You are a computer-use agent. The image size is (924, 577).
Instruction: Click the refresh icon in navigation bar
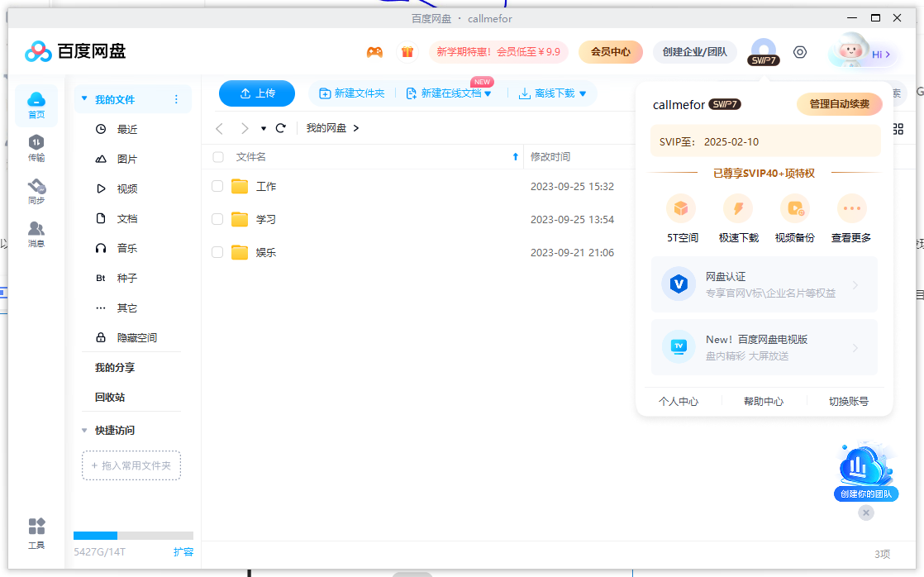point(280,128)
